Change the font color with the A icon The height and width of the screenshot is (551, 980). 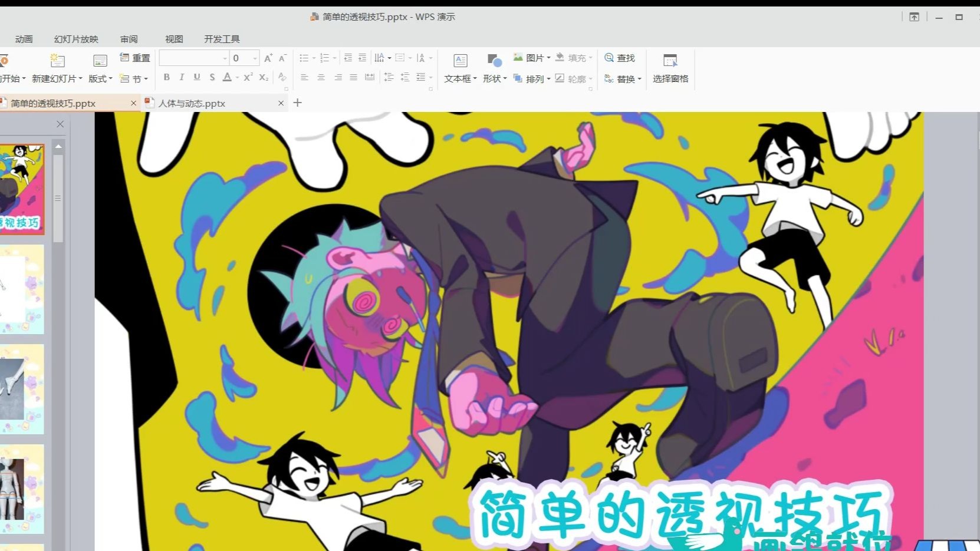228,77
